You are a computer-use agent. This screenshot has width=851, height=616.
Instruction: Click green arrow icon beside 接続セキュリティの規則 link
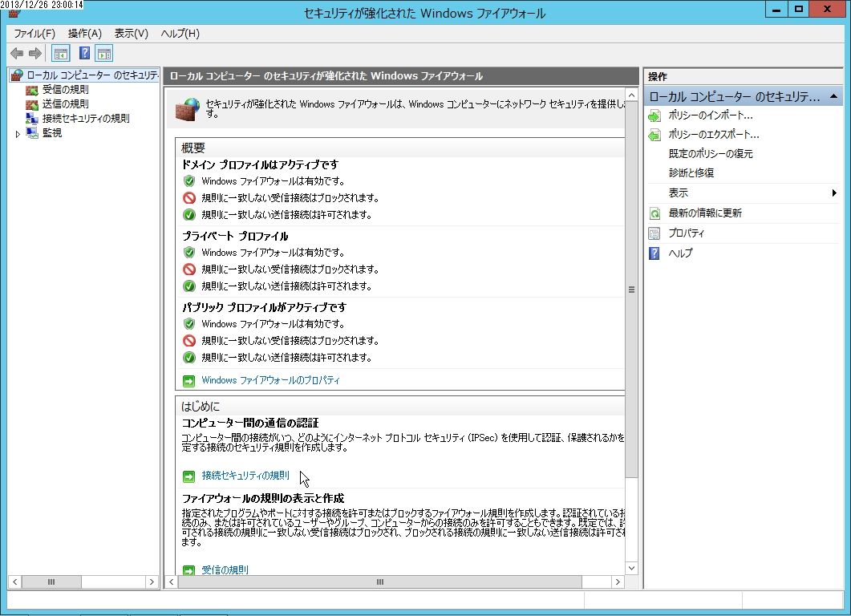[x=188, y=476]
